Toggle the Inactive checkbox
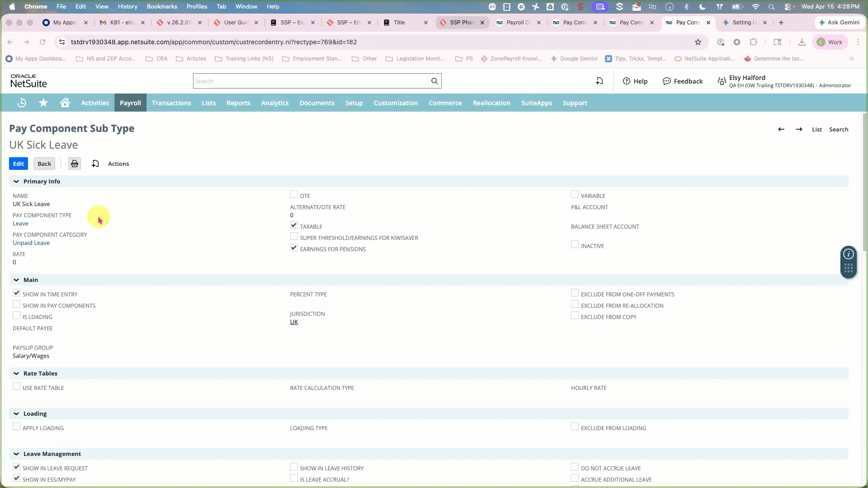The height and width of the screenshot is (488, 868). [575, 244]
